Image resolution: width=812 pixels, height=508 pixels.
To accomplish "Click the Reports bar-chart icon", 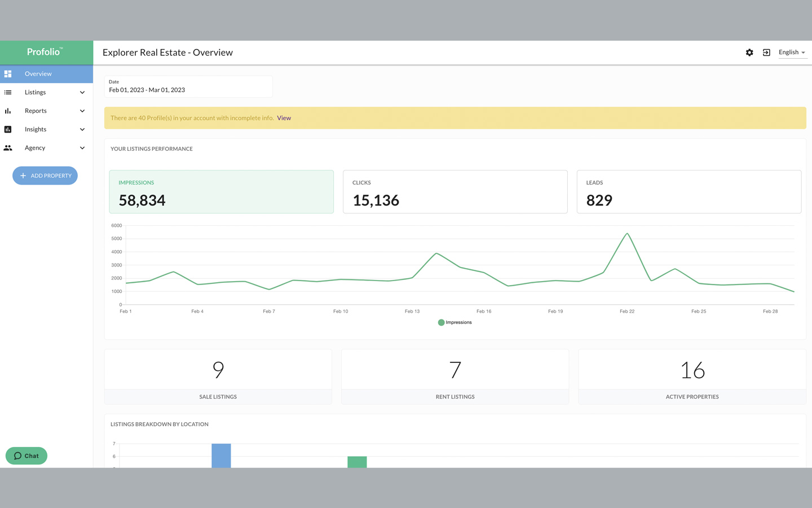I will click(8, 111).
